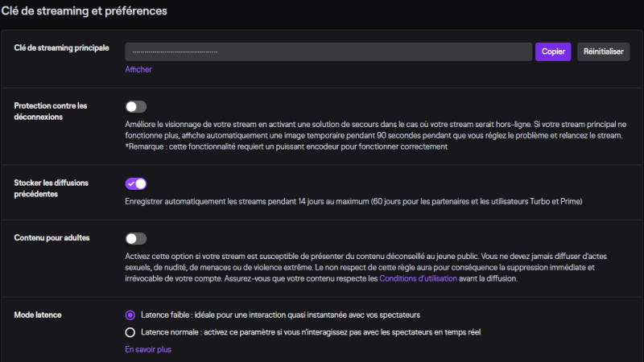644x362 pixels.
Task: Open En savoir plus about latency mode
Action: [148, 349]
